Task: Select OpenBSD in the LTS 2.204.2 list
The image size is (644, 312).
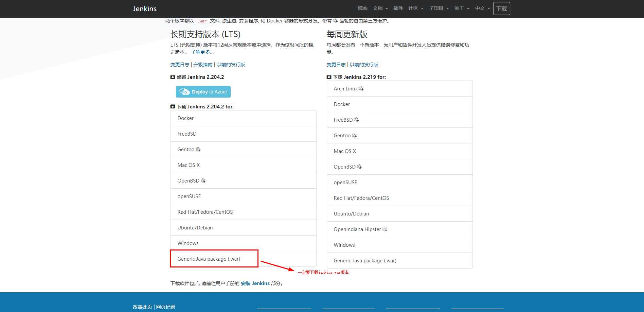Action: point(243,181)
